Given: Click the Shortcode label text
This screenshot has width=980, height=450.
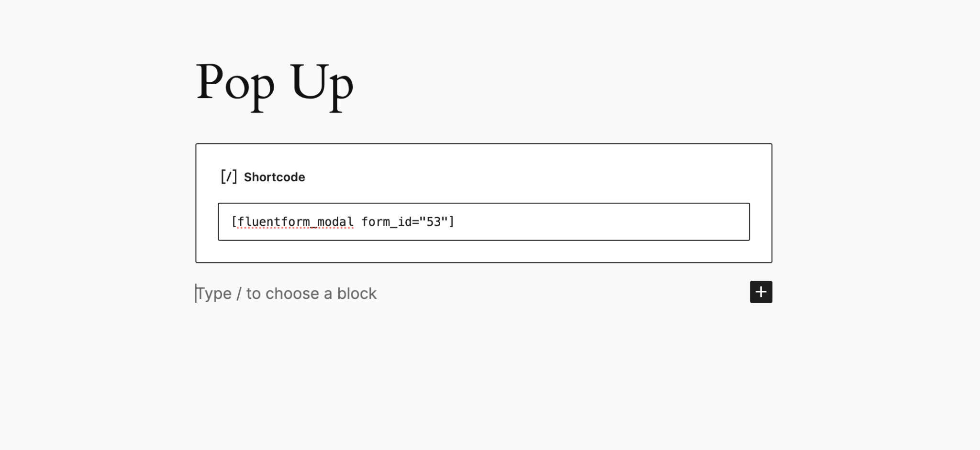Looking at the screenshot, I should (x=275, y=177).
